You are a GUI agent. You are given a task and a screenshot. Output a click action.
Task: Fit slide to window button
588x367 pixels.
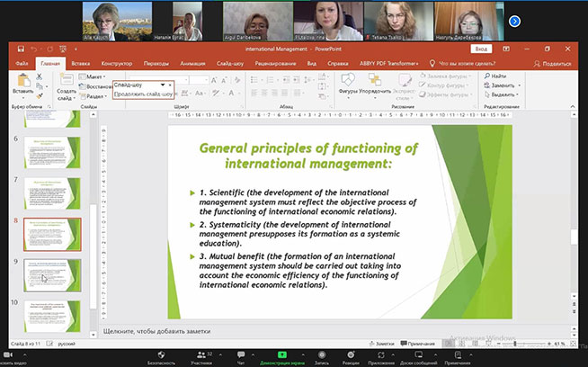(573, 344)
